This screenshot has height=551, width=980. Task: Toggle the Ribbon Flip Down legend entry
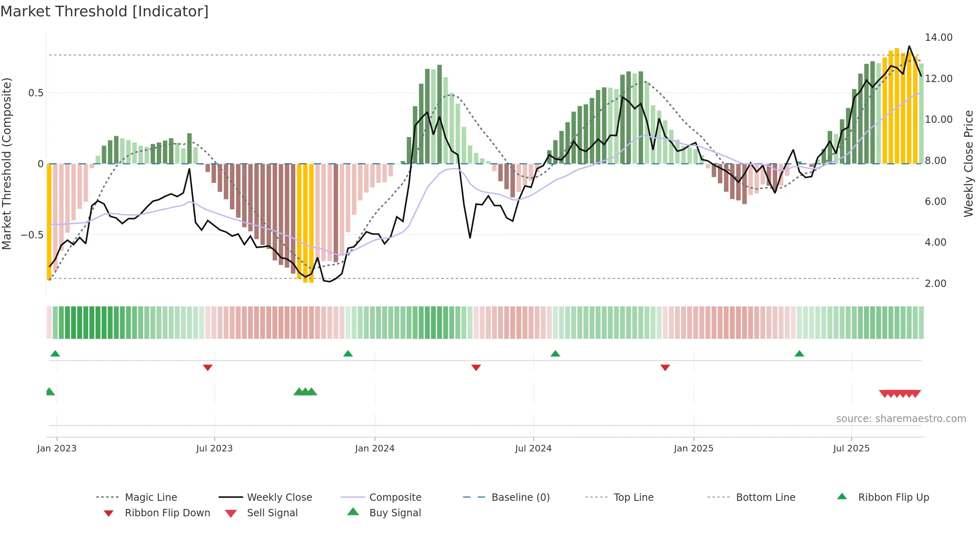pyautogui.click(x=157, y=513)
